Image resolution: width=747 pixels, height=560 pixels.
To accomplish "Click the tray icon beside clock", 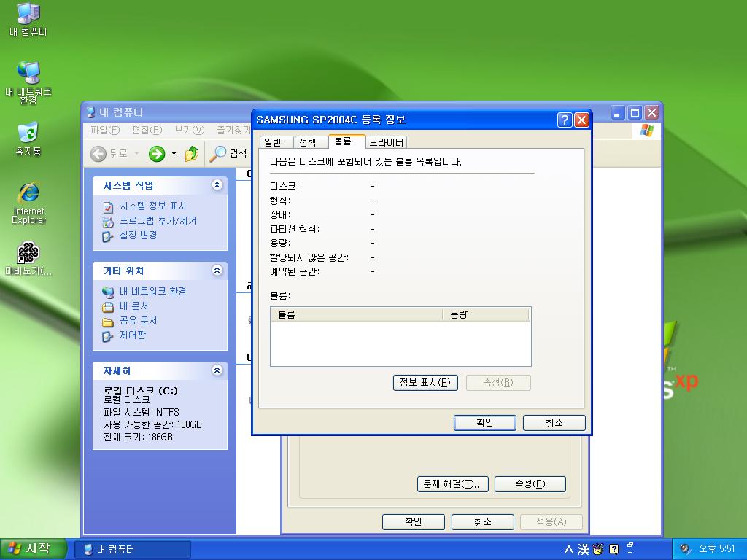I will click(x=684, y=549).
